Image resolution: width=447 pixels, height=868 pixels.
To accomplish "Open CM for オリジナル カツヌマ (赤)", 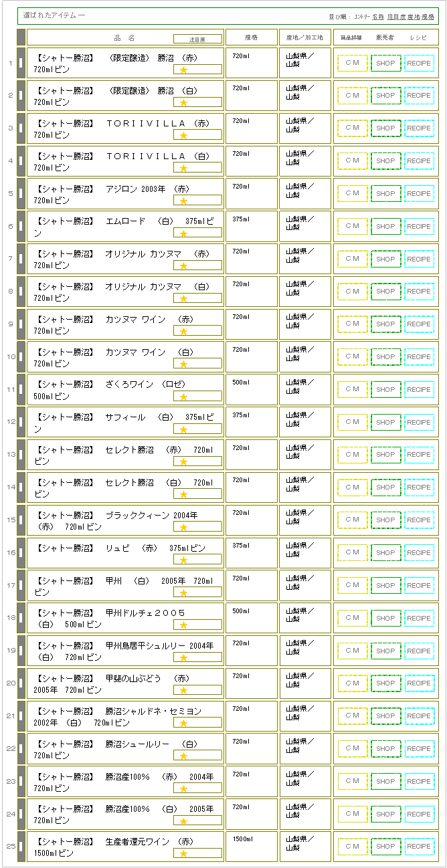I will coord(353,259).
